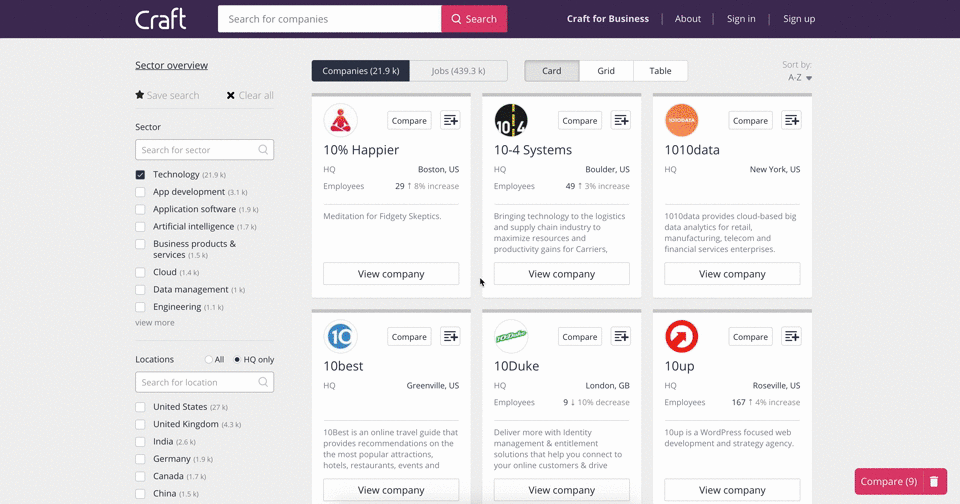
Task: Check the United States location checkbox
Action: [140, 407]
